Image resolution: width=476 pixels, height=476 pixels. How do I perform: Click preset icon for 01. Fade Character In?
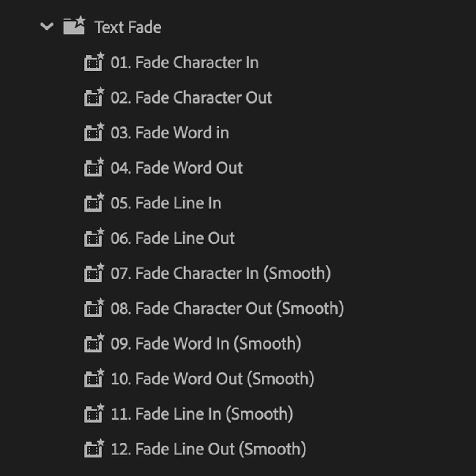point(94,63)
